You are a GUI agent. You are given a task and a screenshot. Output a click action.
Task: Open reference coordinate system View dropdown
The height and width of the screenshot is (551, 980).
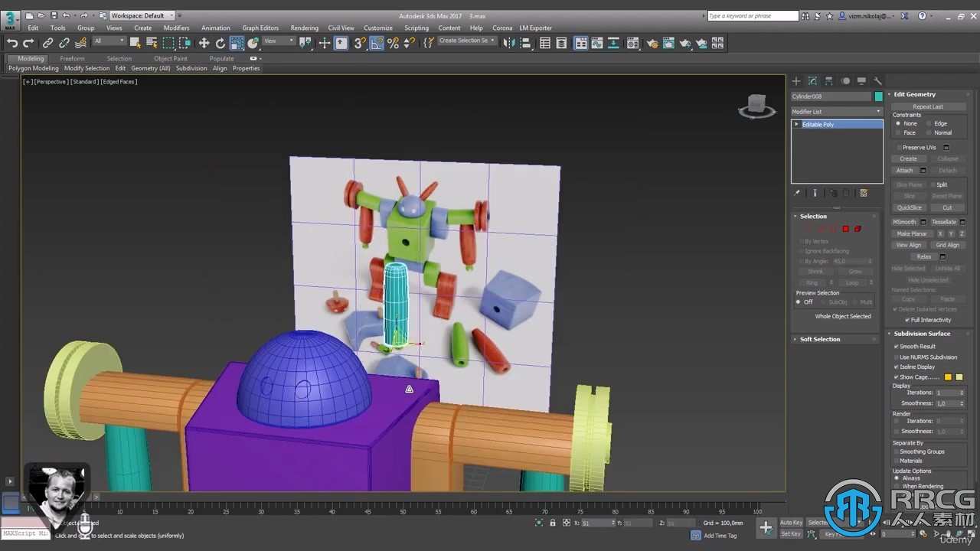279,41
